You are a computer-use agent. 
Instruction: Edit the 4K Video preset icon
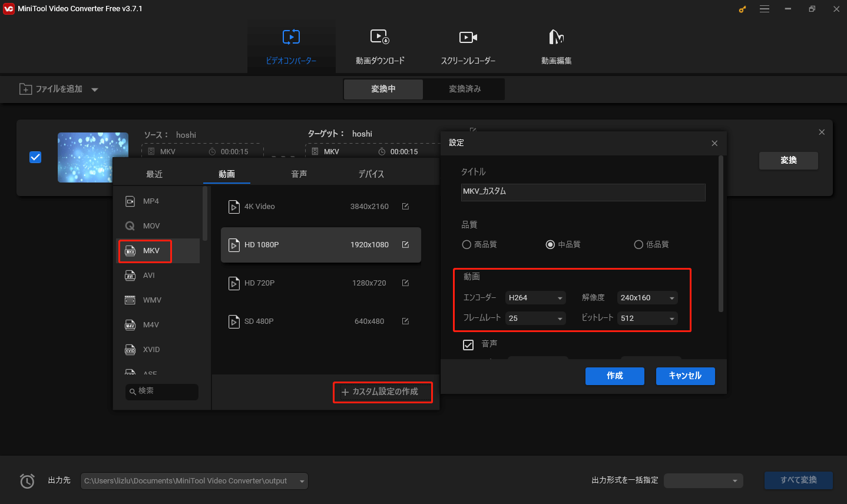[405, 207]
